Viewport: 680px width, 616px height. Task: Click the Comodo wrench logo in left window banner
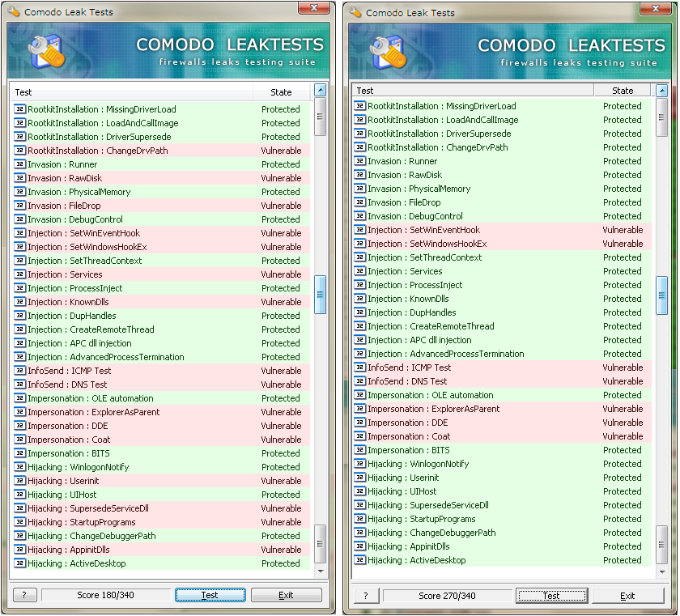click(46, 52)
